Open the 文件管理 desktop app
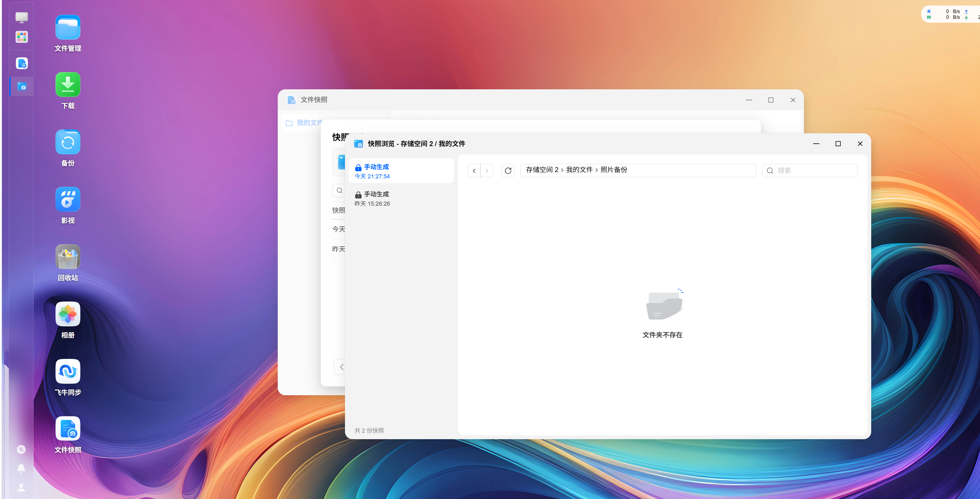Viewport: 980px width, 499px height. [x=68, y=27]
